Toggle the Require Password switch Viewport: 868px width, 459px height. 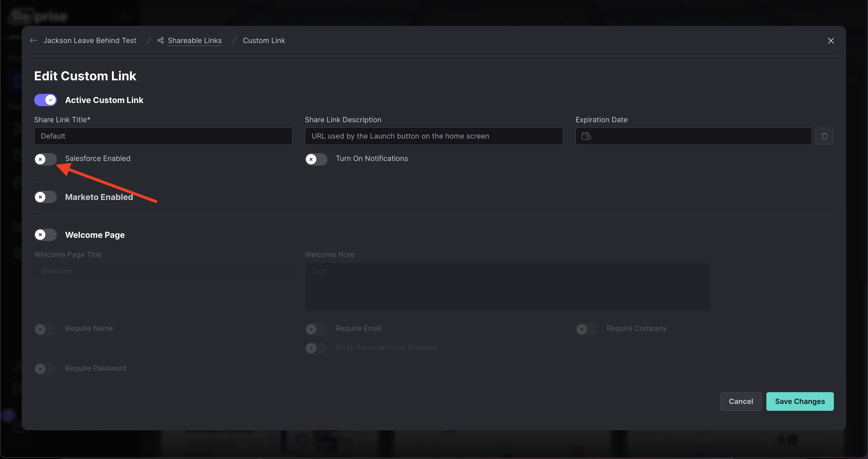(x=45, y=369)
